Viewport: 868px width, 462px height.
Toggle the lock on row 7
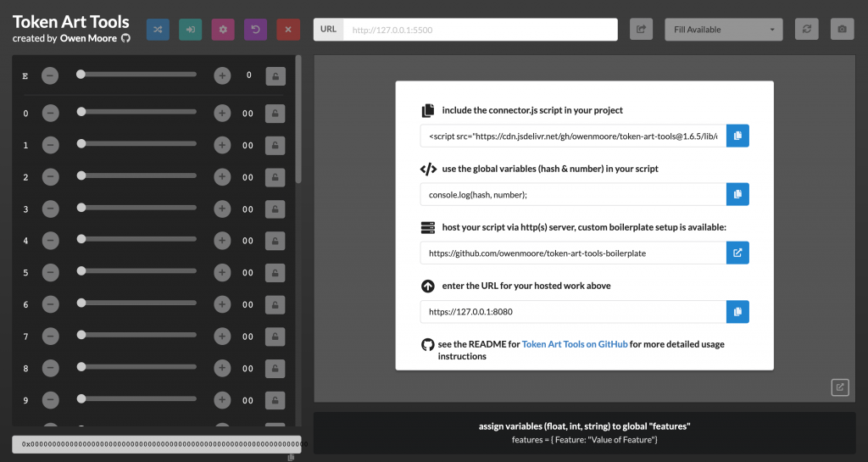click(275, 337)
